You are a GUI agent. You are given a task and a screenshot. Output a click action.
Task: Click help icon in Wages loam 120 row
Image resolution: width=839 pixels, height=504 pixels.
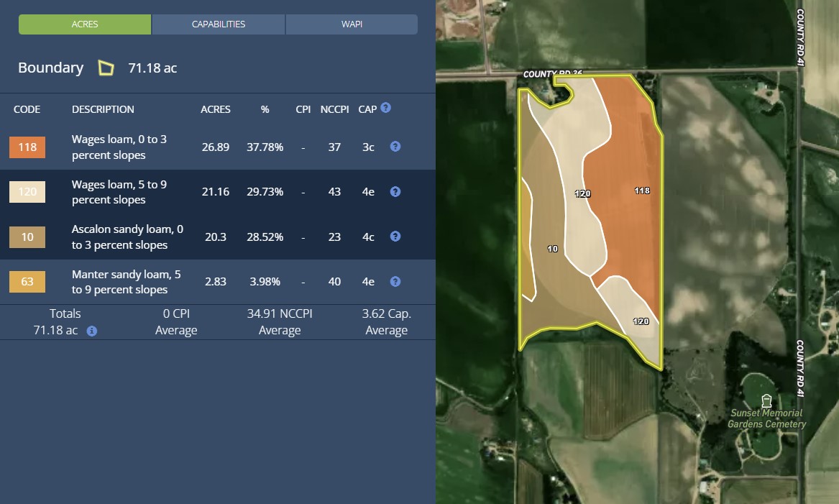(395, 192)
